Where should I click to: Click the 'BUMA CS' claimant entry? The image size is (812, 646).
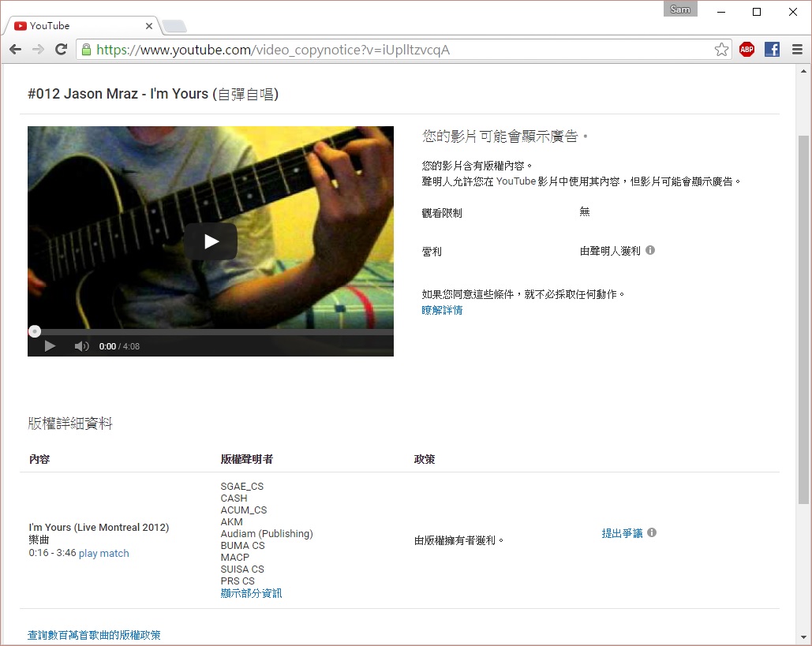(x=243, y=546)
